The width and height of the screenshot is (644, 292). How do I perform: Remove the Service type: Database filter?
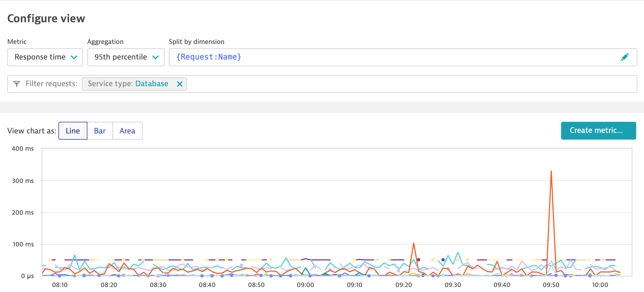click(180, 84)
